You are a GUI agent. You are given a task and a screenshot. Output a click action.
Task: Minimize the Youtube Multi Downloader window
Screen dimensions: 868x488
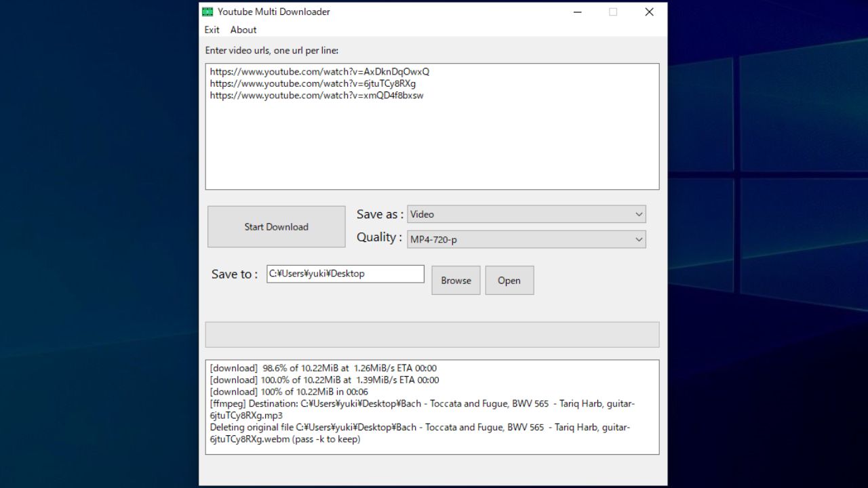pos(578,12)
